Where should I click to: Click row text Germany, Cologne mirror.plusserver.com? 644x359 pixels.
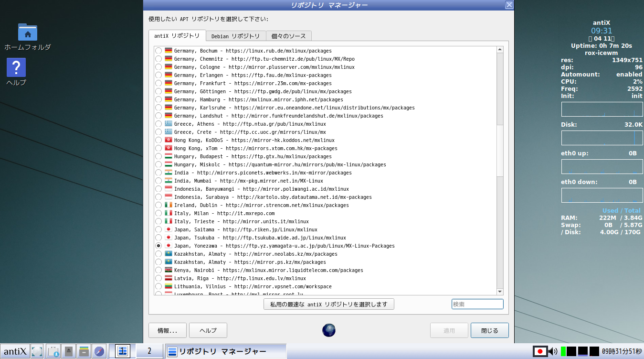point(264,67)
